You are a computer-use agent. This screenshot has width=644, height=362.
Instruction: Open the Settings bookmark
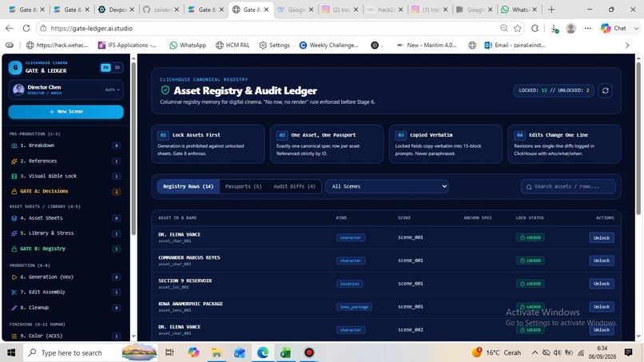pos(274,46)
